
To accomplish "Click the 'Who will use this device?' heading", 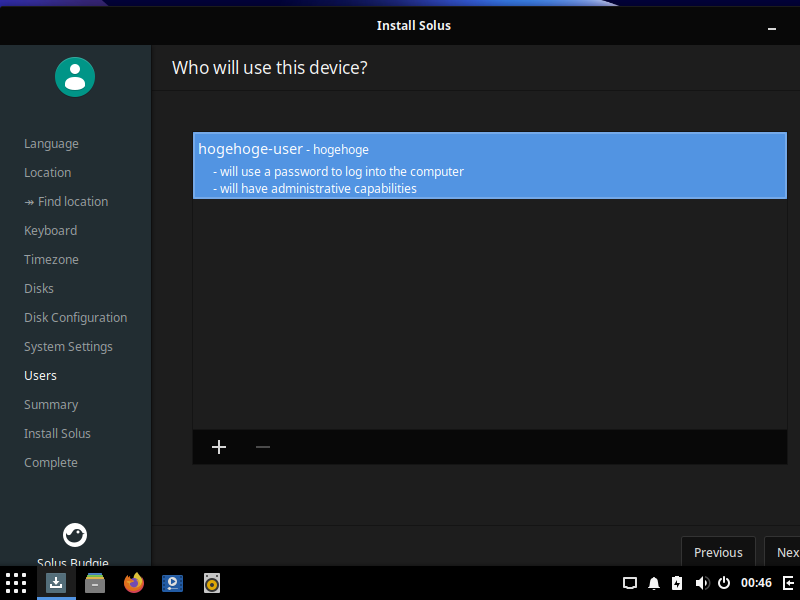I will [x=269, y=68].
